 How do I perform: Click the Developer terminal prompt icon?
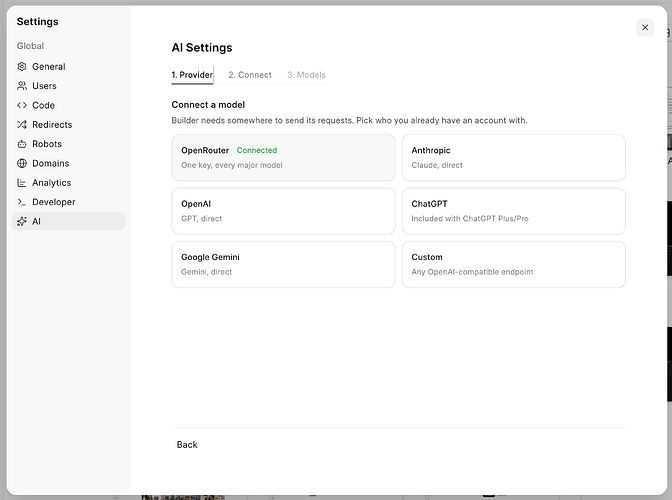tap(22, 202)
